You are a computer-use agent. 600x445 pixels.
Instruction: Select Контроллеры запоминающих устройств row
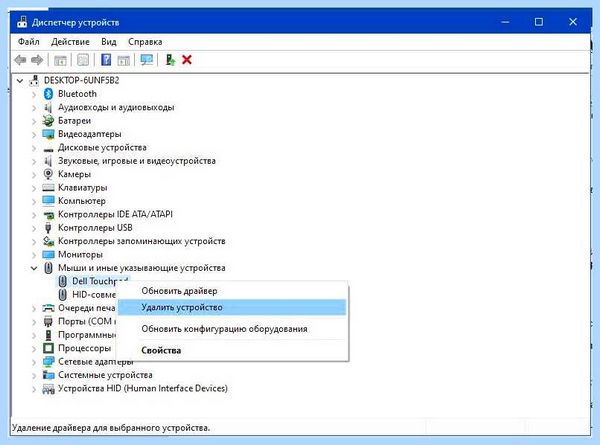pos(142,241)
